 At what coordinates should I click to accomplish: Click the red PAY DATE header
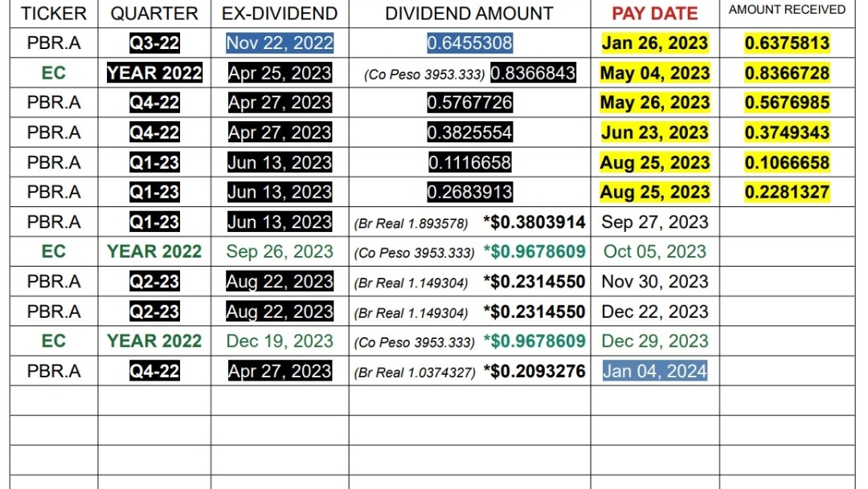coord(655,14)
